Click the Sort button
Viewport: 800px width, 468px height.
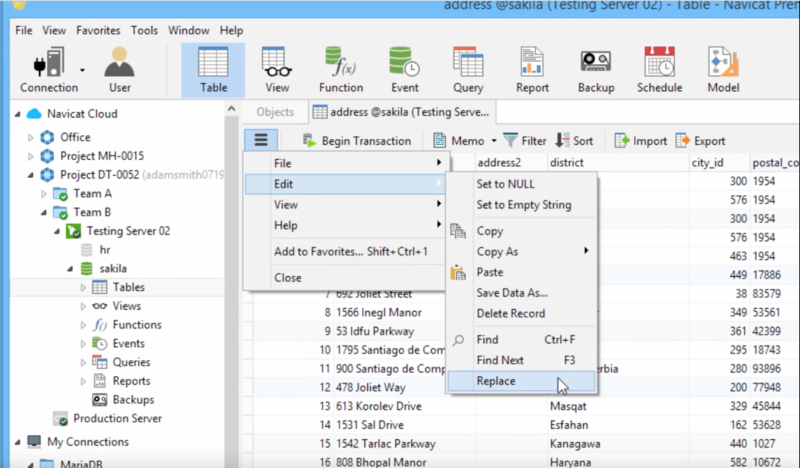pos(574,141)
